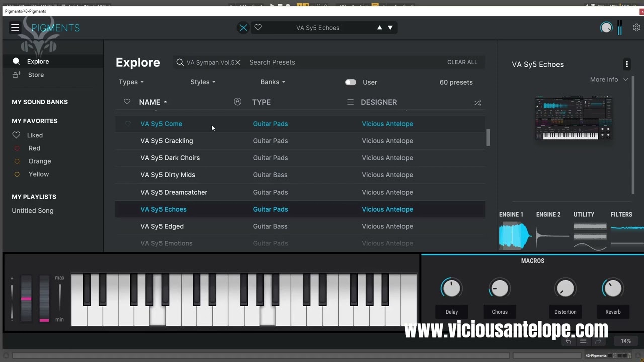Adjust the Chorus macro knob
The image size is (644, 362).
499,288
